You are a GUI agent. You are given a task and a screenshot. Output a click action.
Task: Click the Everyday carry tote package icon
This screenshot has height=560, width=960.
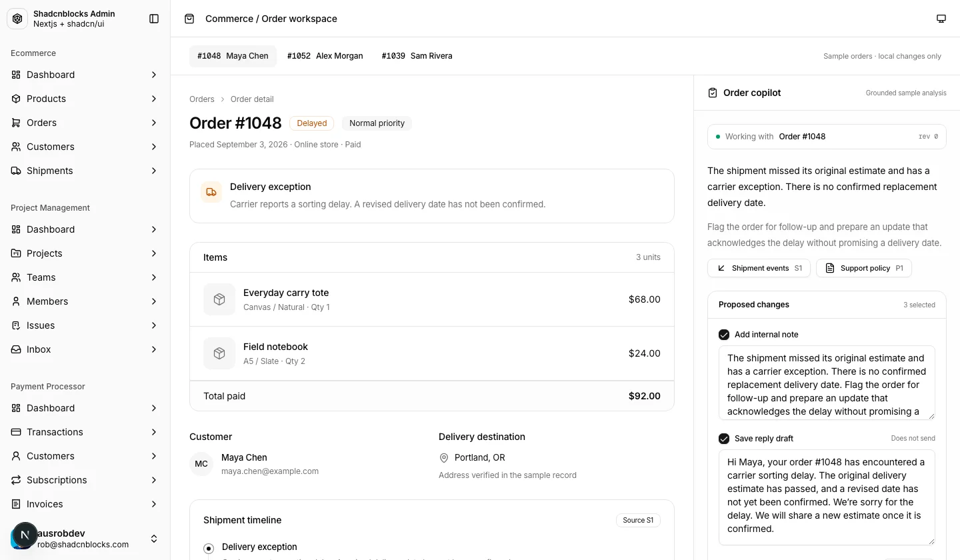tap(219, 299)
